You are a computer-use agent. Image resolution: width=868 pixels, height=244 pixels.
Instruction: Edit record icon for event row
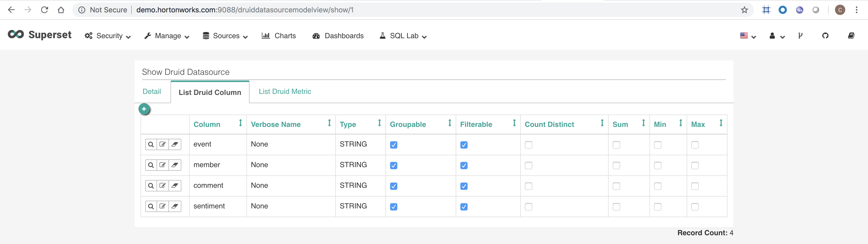[x=162, y=144]
